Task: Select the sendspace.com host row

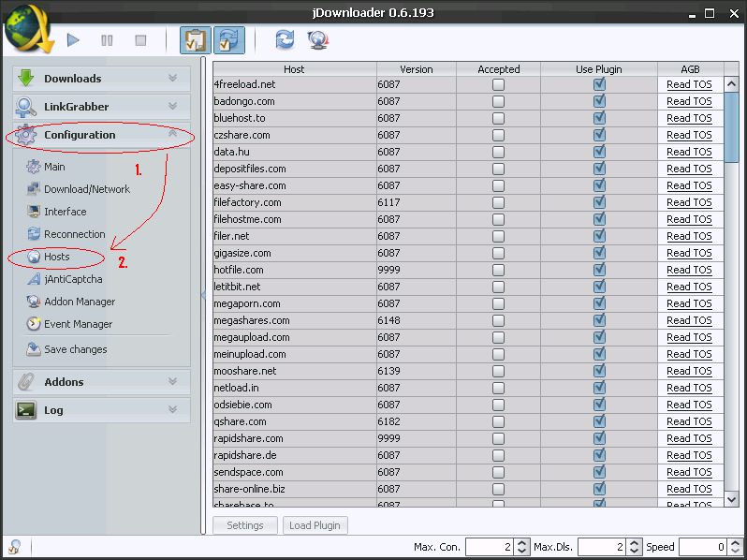Action: (468, 472)
